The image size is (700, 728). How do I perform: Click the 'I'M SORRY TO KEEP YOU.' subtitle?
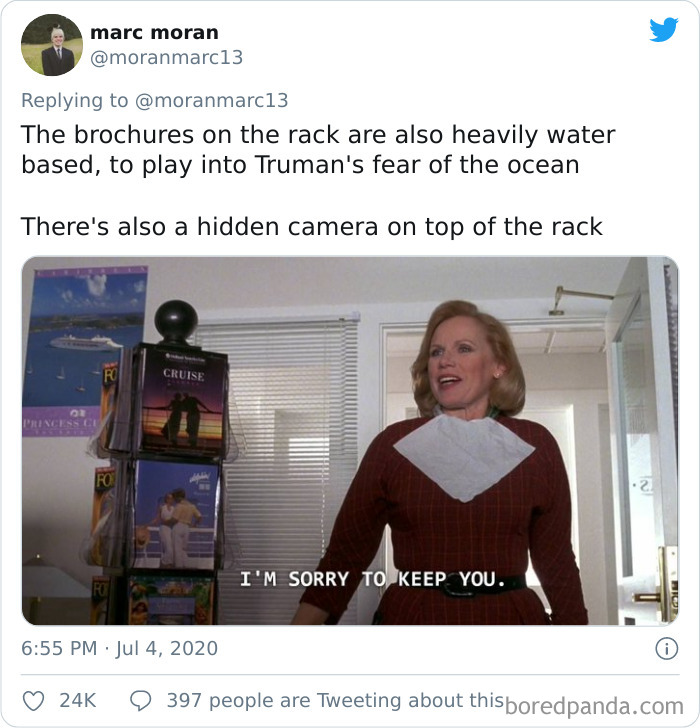point(373,579)
